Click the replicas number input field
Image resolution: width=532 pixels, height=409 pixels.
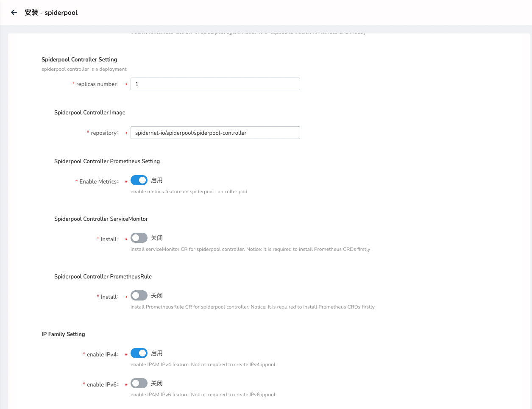pyautogui.click(x=215, y=84)
